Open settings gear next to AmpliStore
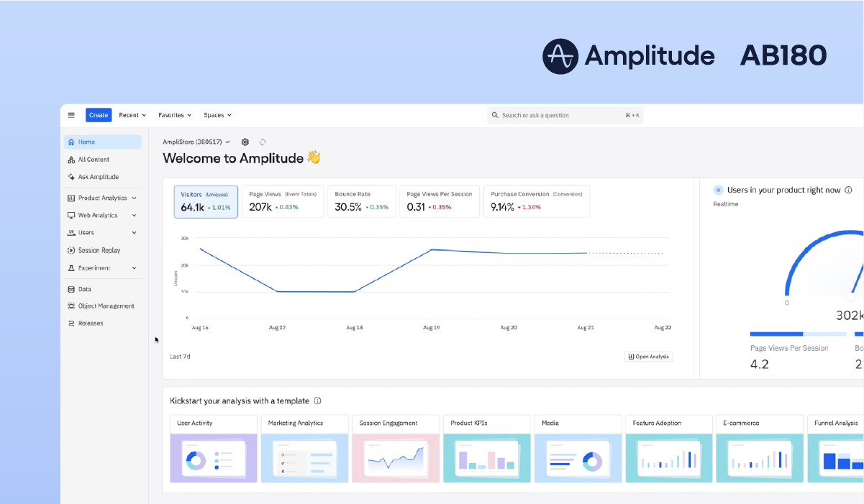 (245, 142)
